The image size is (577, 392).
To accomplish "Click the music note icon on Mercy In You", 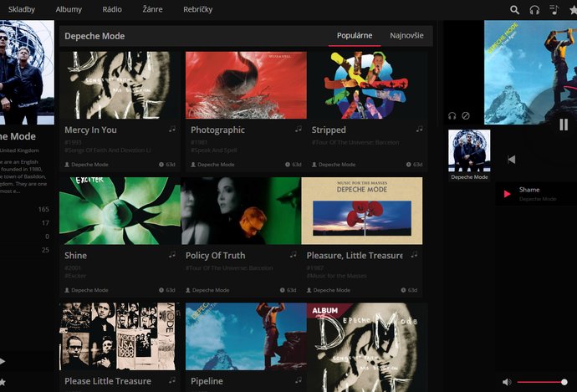I will (x=172, y=129).
